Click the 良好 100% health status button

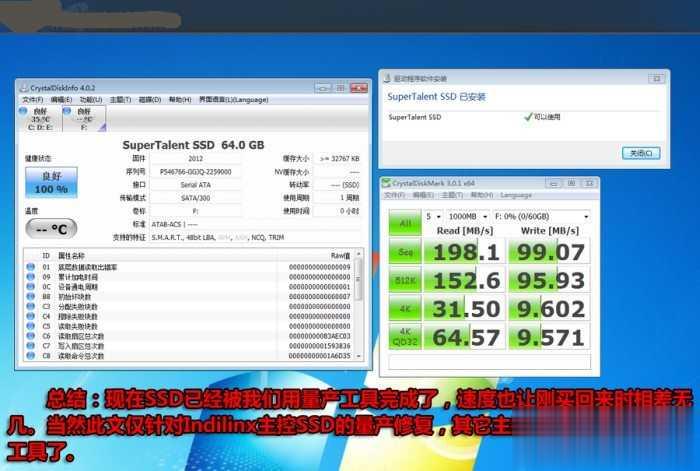[x=51, y=182]
